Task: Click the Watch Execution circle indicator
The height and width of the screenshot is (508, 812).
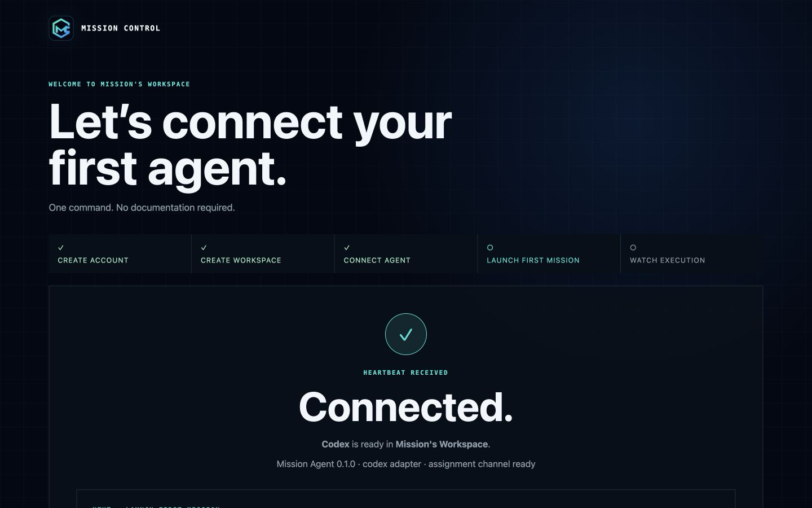Action: 633,247
